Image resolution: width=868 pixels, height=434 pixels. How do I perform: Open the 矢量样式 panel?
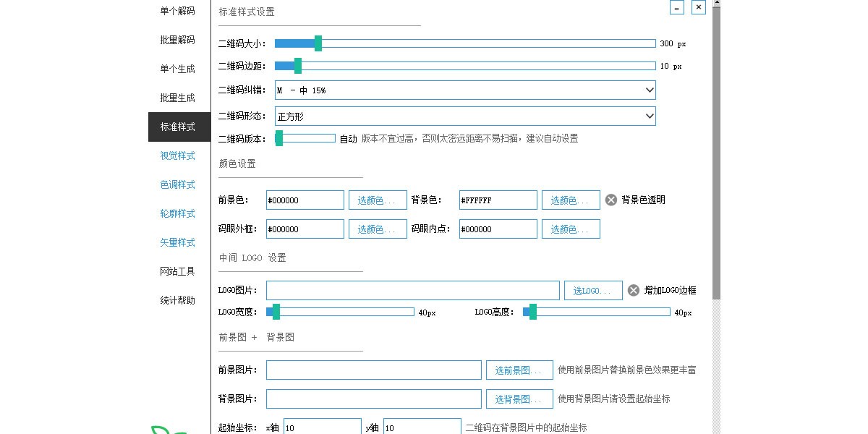click(177, 242)
